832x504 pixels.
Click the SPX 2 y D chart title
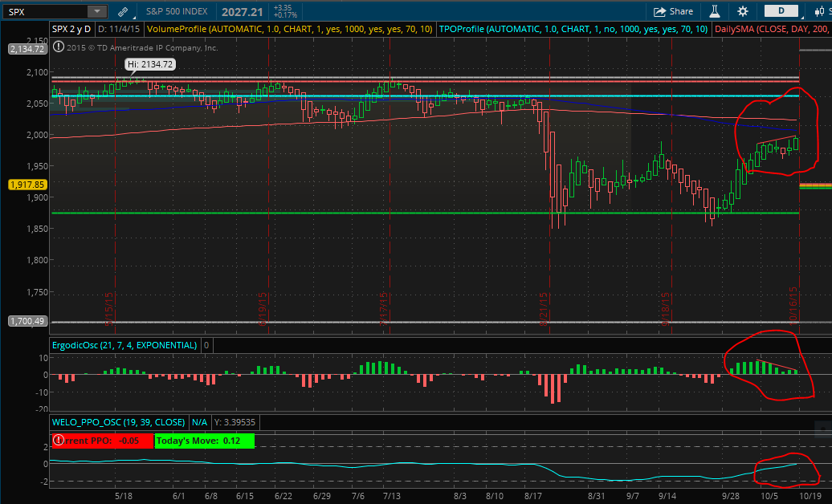(x=71, y=29)
